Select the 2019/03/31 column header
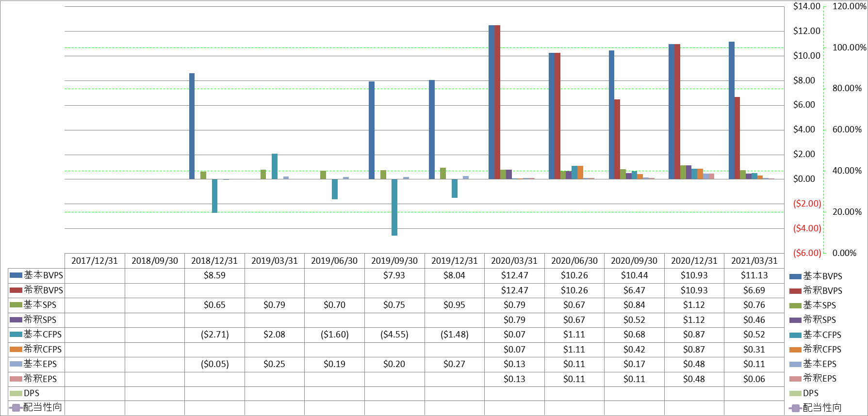 (275, 260)
